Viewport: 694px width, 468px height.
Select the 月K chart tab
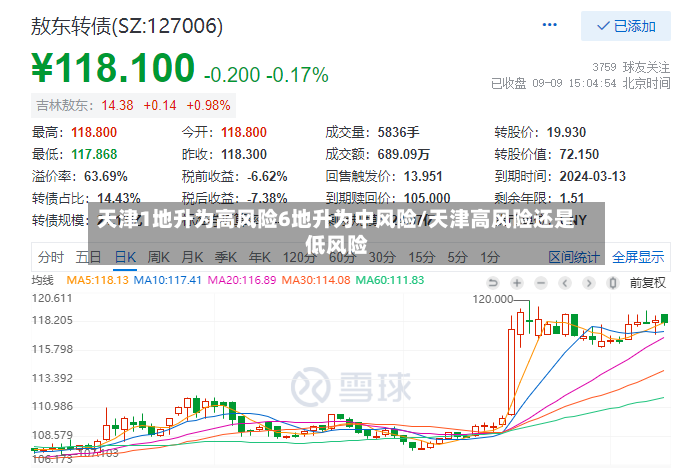192,257
